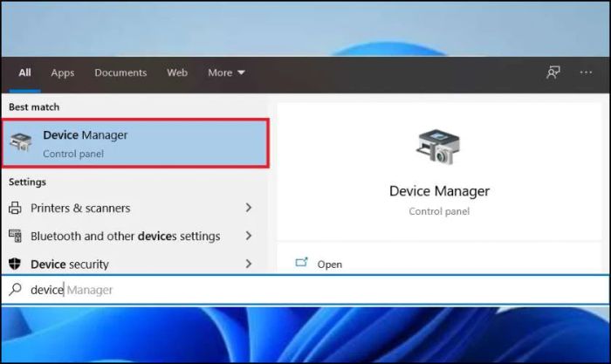Expand the Bluetooth and other devices chevron

click(x=249, y=236)
